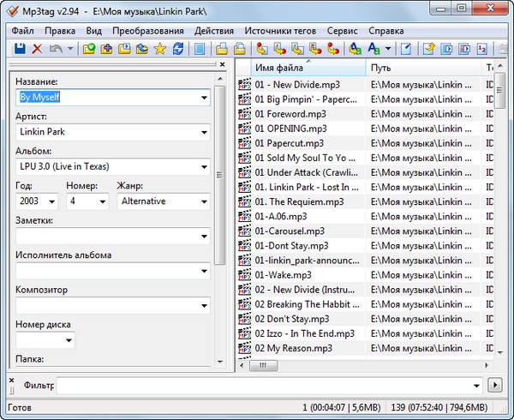Viewport: 514px width, 420px height.
Task: Click the blue refresh arrows icon
Action: (177, 49)
